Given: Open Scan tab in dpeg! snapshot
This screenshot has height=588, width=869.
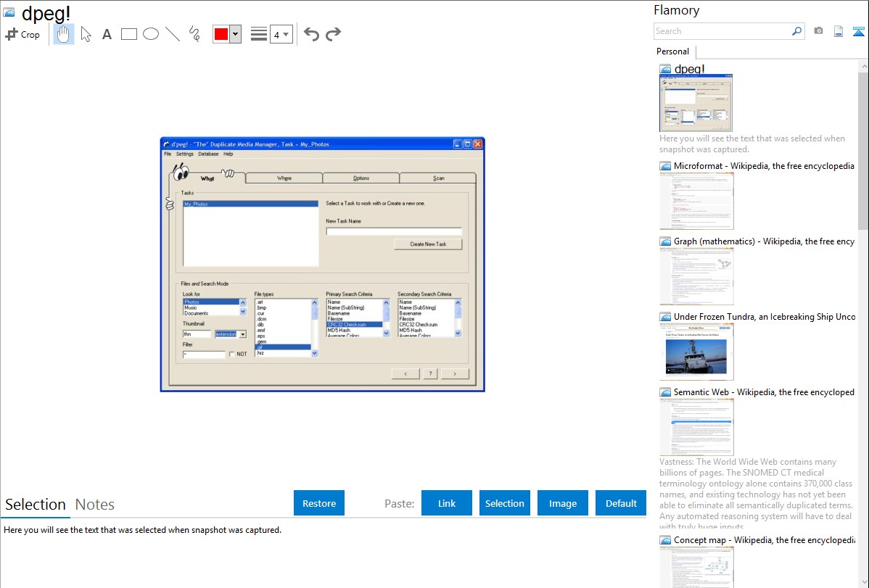Looking at the screenshot, I should click(x=438, y=178).
